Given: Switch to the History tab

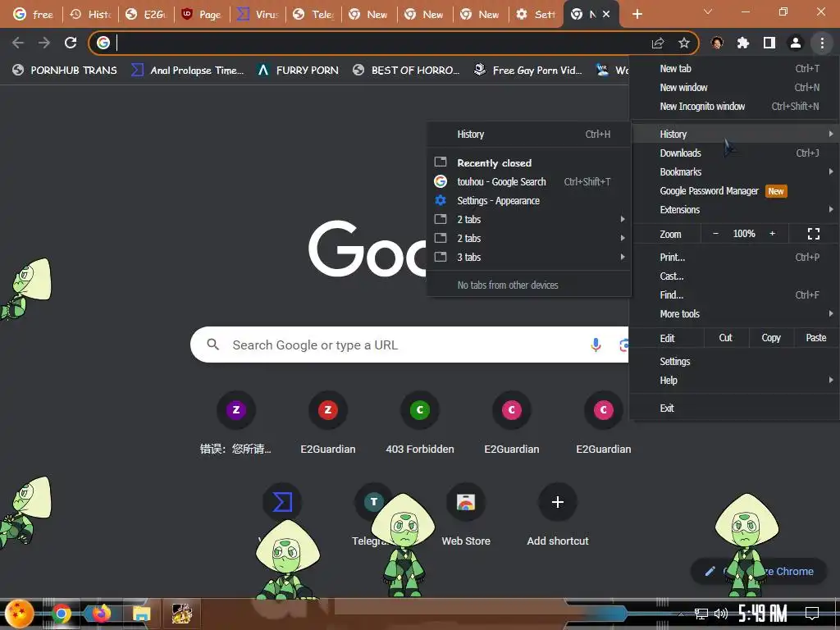Looking at the screenshot, I should pyautogui.click(x=91, y=15).
